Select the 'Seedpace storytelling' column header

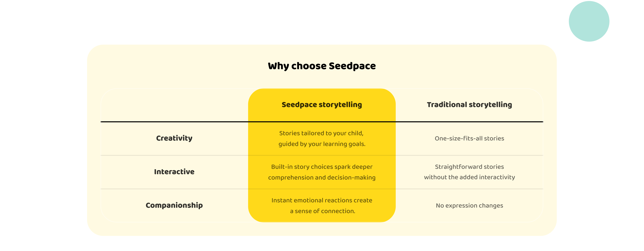pos(322,105)
